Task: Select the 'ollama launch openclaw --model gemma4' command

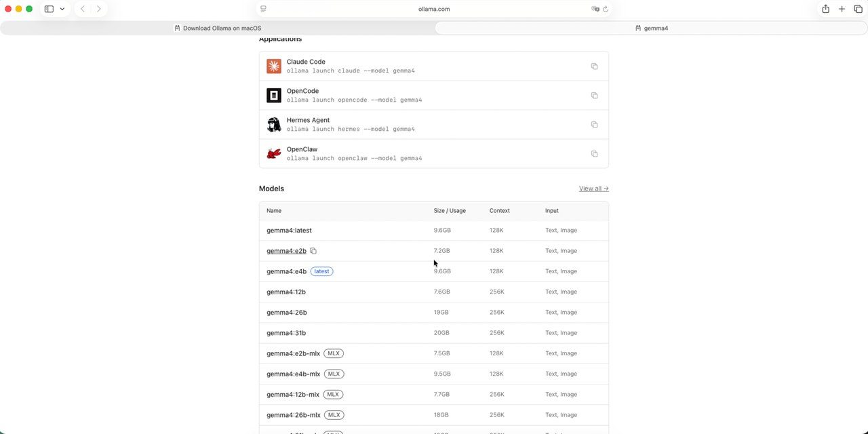Action: [x=354, y=158]
